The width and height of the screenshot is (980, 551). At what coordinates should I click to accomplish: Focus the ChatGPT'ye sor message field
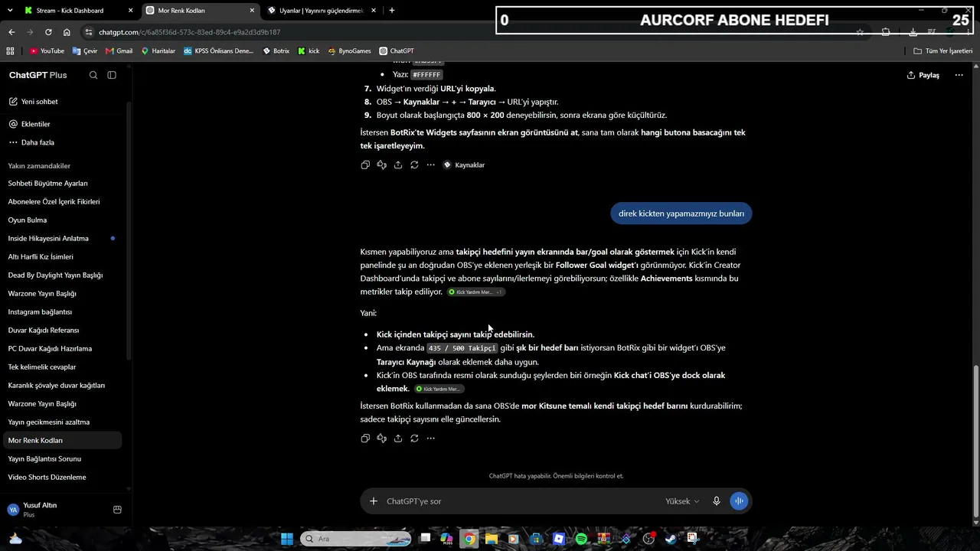(521, 501)
